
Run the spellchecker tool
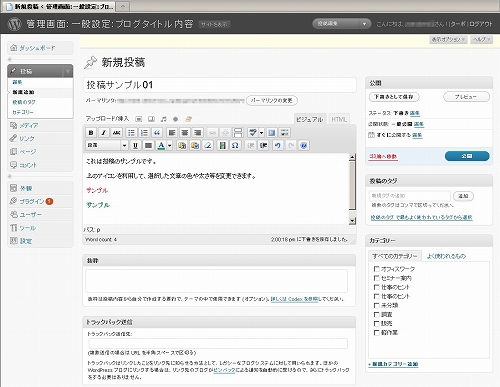(253, 133)
